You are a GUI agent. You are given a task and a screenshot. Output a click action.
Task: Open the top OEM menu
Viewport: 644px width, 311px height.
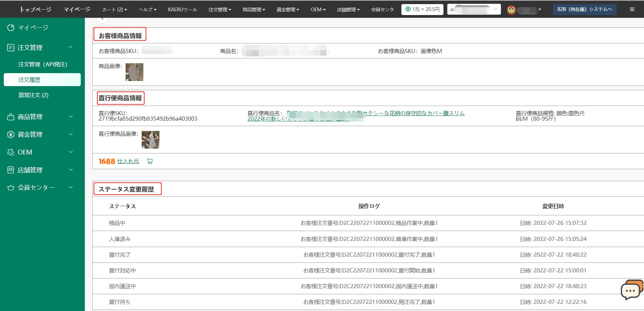pyautogui.click(x=318, y=10)
